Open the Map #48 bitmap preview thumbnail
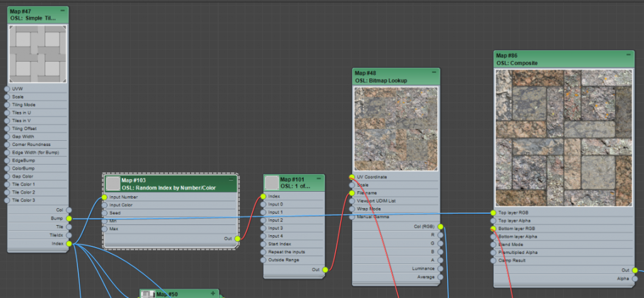The height and width of the screenshot is (298, 644). (x=395, y=128)
